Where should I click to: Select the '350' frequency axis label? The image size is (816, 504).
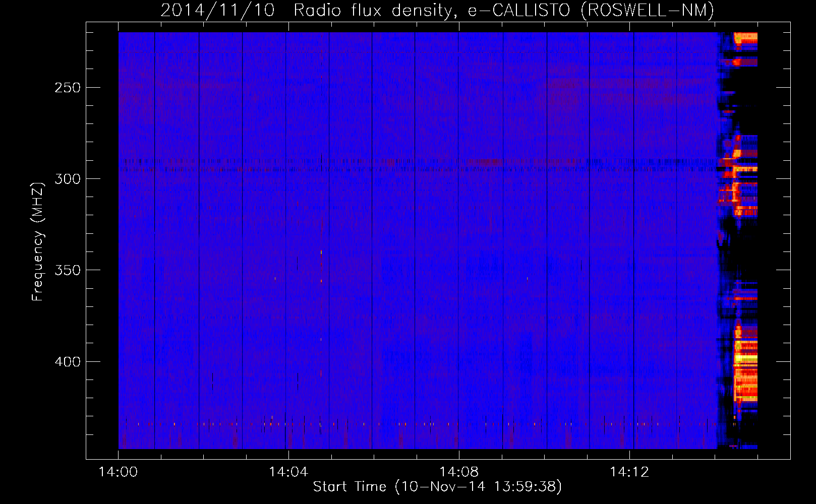coord(68,270)
